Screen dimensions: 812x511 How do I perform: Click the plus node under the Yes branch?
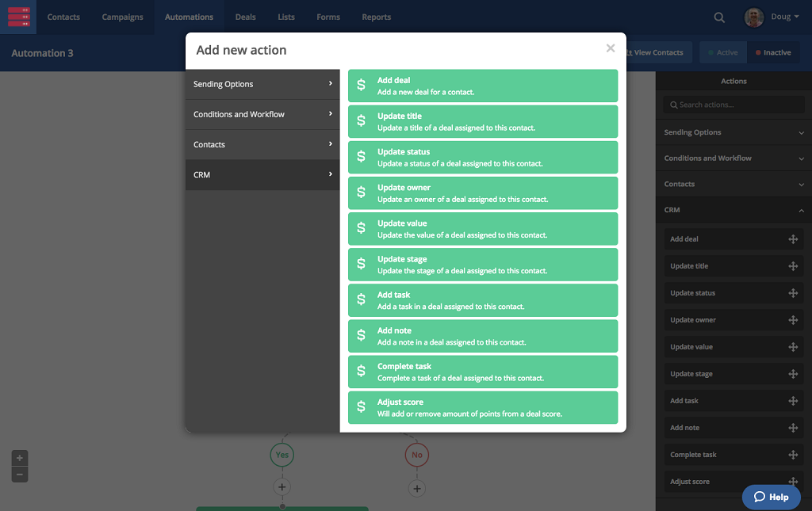282,487
